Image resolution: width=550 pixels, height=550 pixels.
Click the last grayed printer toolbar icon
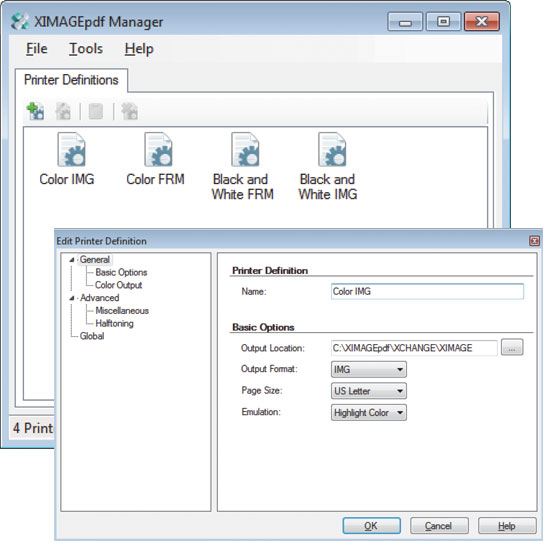(x=129, y=111)
